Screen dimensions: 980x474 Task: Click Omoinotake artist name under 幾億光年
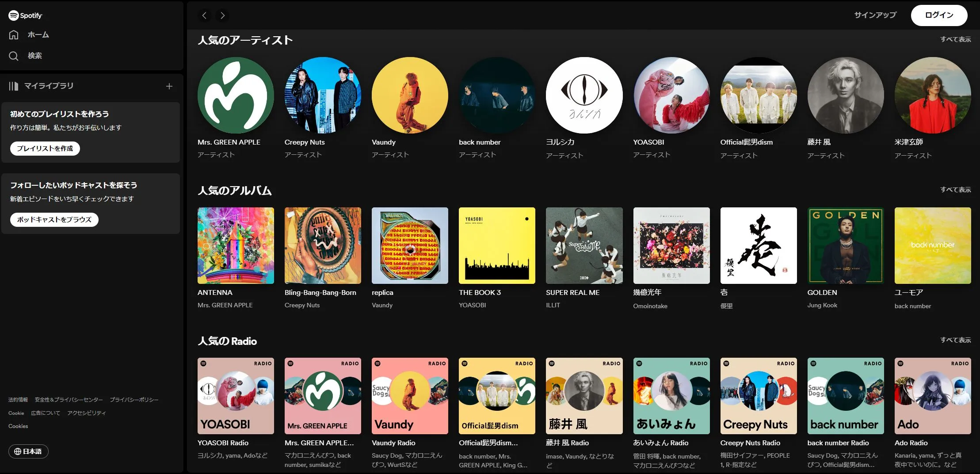650,306
